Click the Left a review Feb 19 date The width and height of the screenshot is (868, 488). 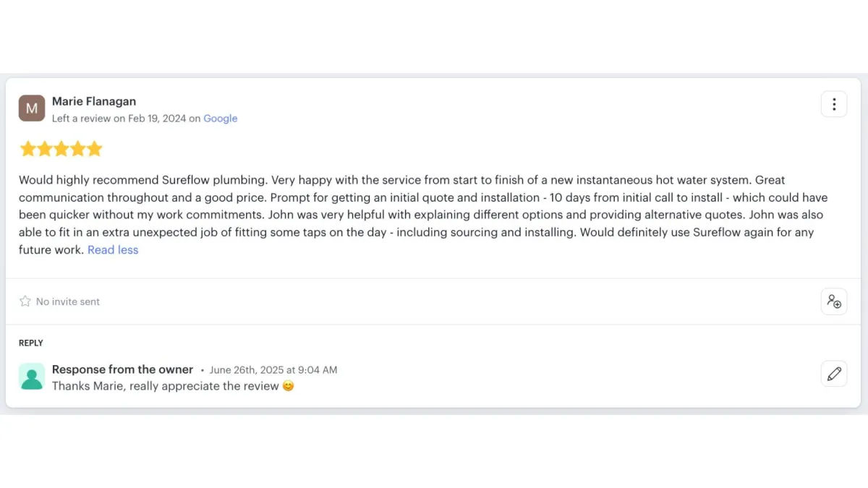(x=119, y=119)
